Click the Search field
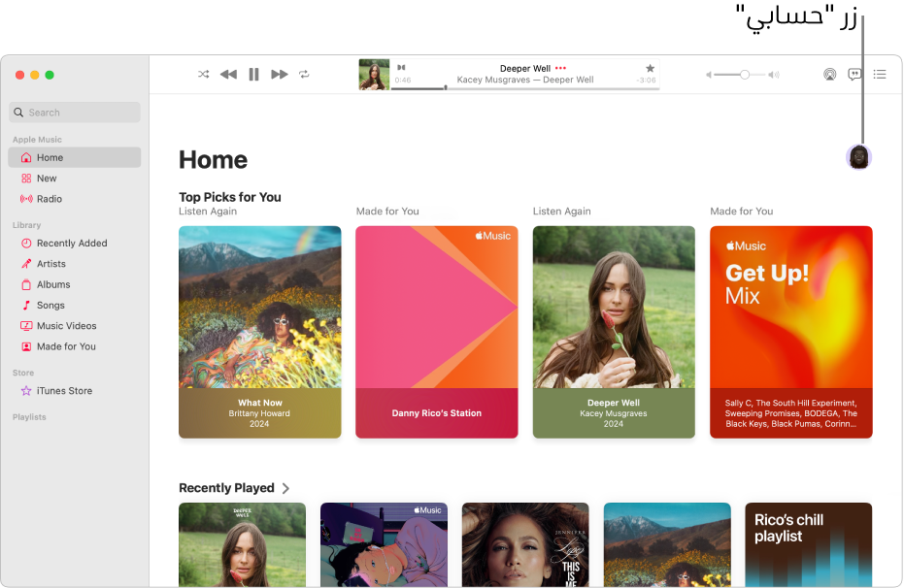This screenshot has height=588, width=904. (x=74, y=112)
